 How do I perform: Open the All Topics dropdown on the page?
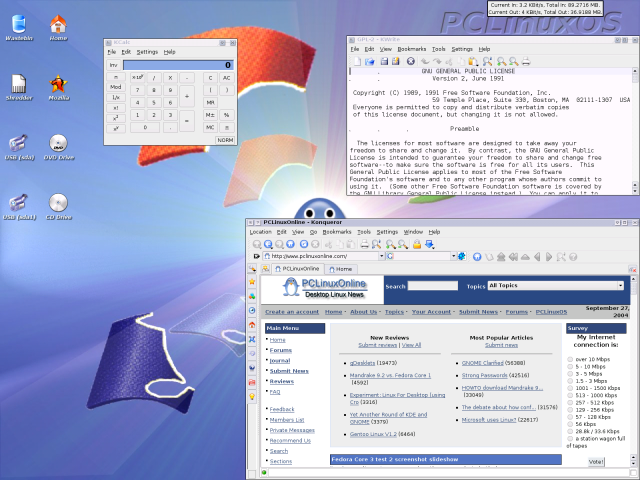coord(556,286)
